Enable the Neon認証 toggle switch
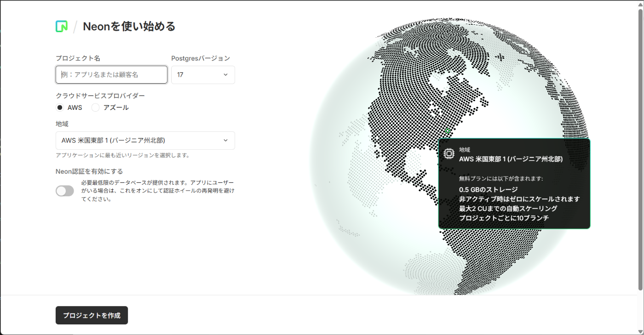This screenshot has width=644, height=335. pos(65,191)
